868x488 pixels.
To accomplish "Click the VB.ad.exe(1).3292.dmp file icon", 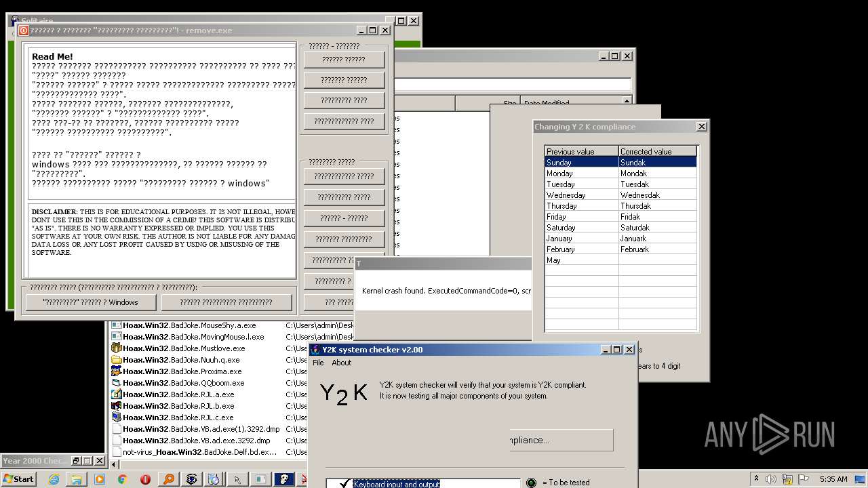I will coord(116,429).
